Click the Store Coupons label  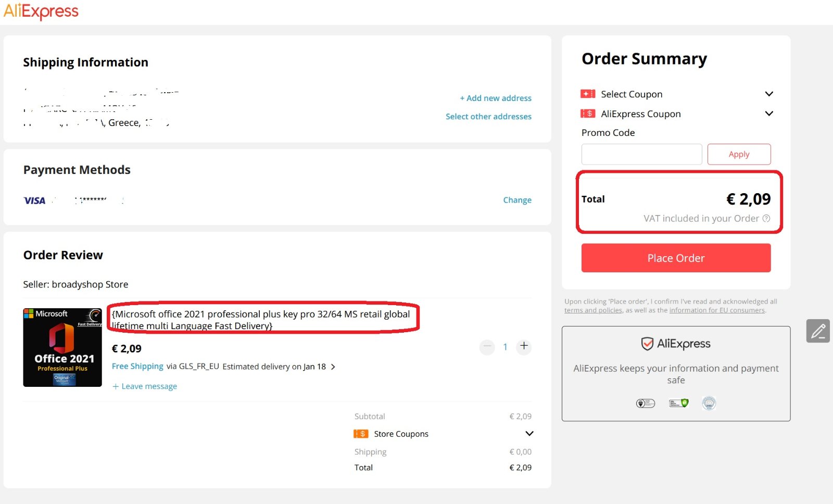[x=401, y=434]
